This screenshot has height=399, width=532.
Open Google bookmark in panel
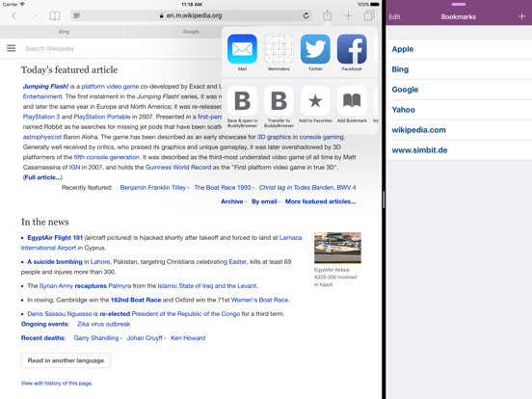(459, 90)
